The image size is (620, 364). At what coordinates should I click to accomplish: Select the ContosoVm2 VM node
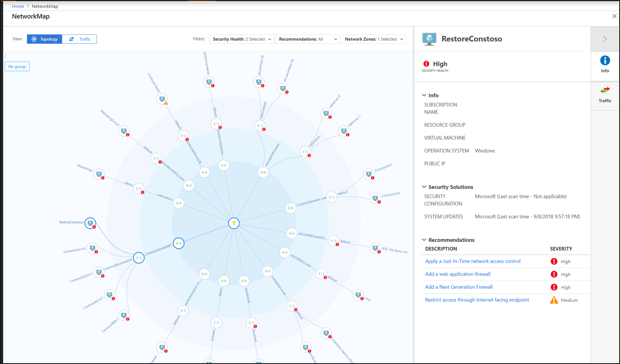pos(375,198)
